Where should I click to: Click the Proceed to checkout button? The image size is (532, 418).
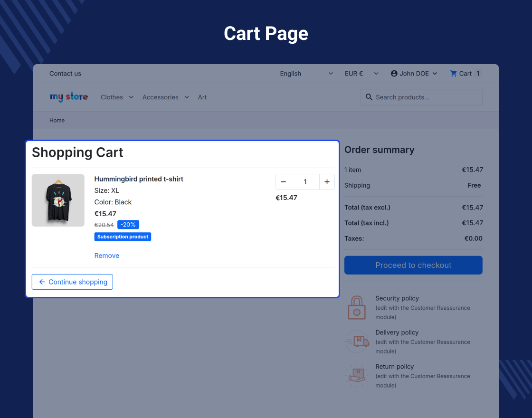[x=413, y=265]
